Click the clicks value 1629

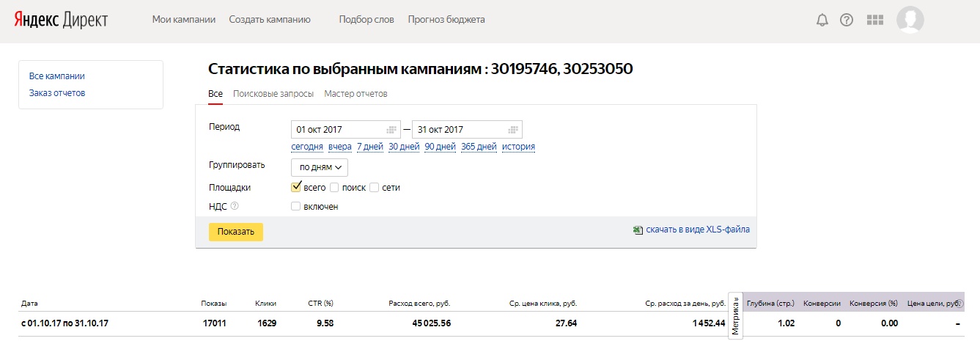(266, 323)
